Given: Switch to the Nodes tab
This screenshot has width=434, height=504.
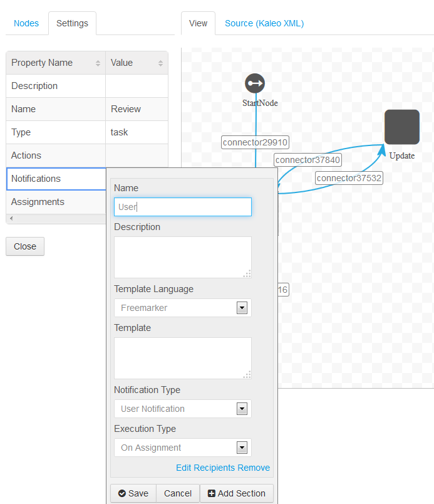Looking at the screenshot, I should (26, 23).
